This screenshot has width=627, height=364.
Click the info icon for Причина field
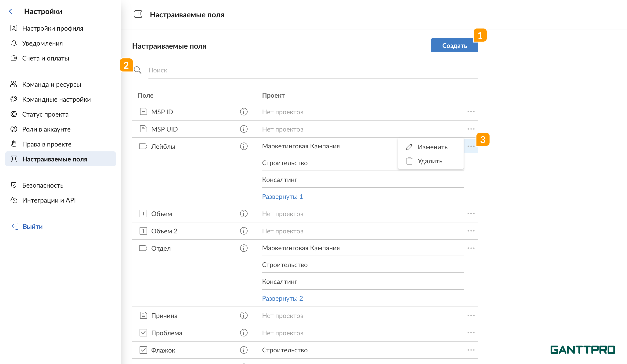click(244, 315)
